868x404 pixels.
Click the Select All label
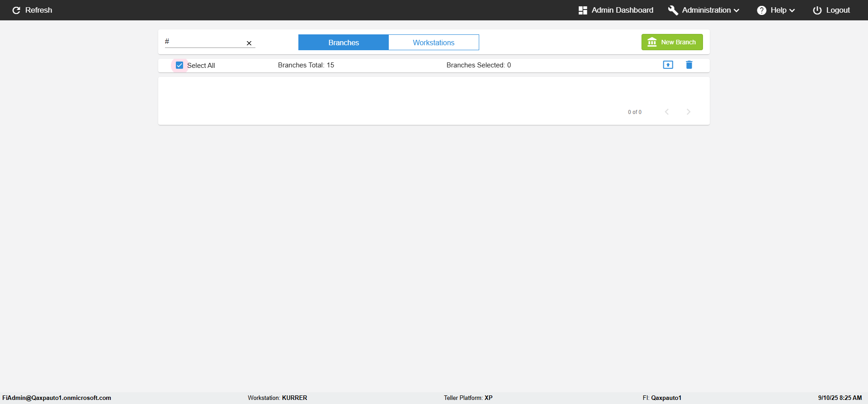click(201, 66)
